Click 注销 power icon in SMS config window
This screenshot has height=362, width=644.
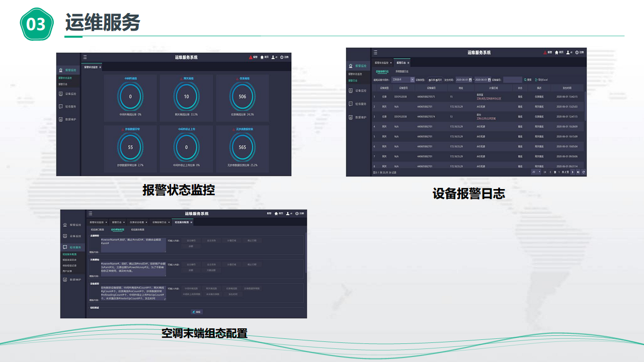[297, 214]
